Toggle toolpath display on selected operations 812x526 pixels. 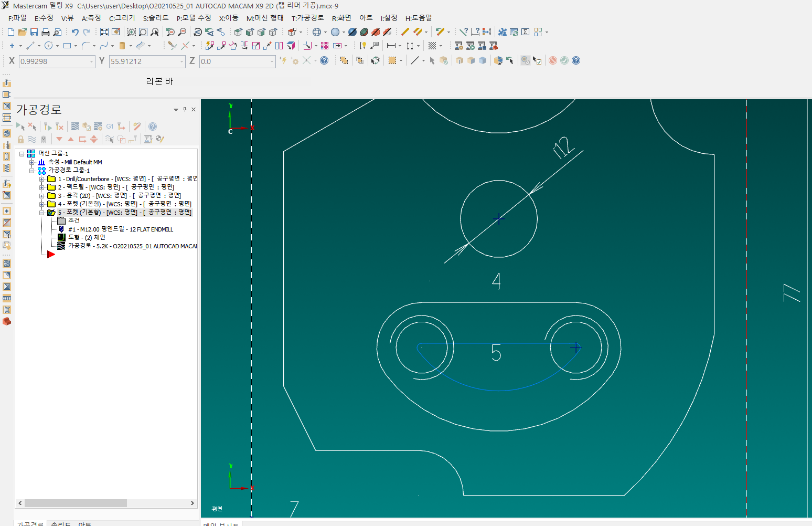(x=32, y=139)
